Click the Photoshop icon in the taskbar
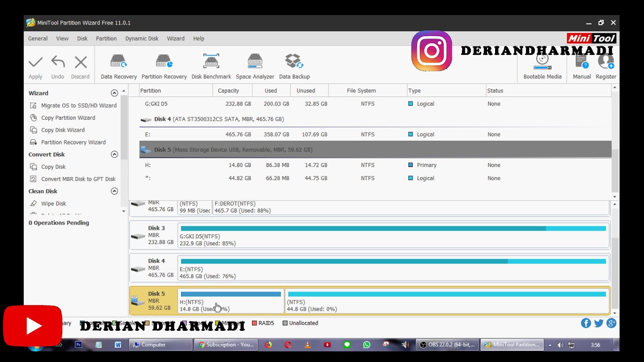 click(78, 345)
